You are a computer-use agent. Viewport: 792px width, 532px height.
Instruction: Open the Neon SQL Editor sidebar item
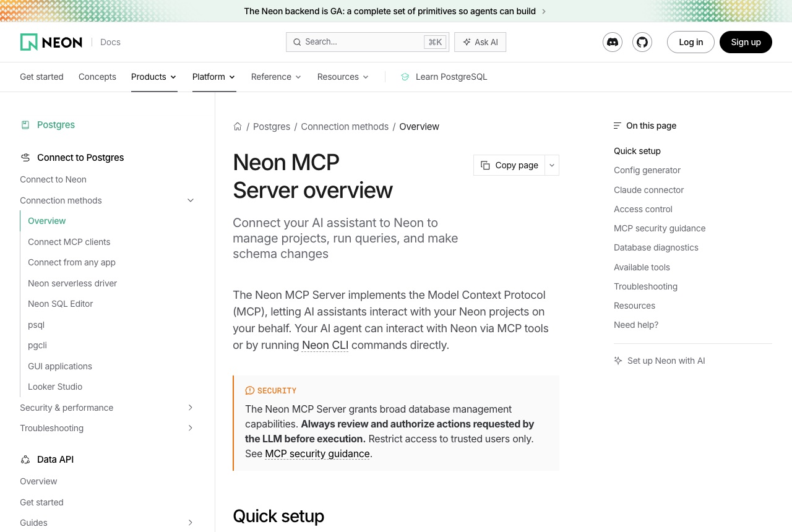coord(61,304)
